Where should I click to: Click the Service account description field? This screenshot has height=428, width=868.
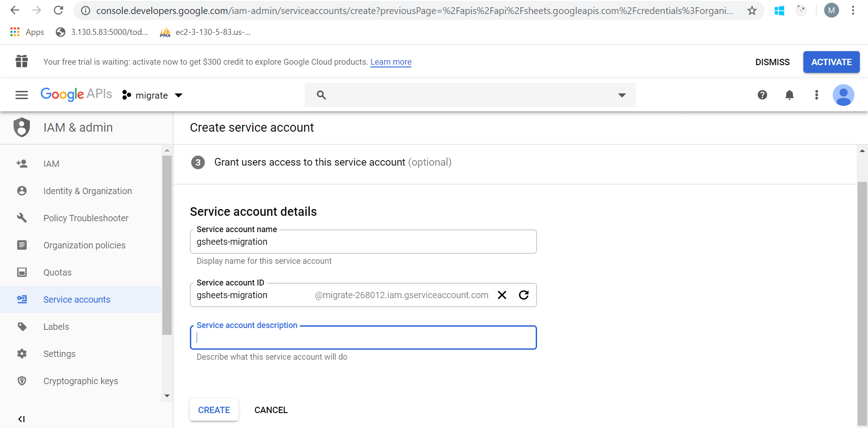point(362,338)
